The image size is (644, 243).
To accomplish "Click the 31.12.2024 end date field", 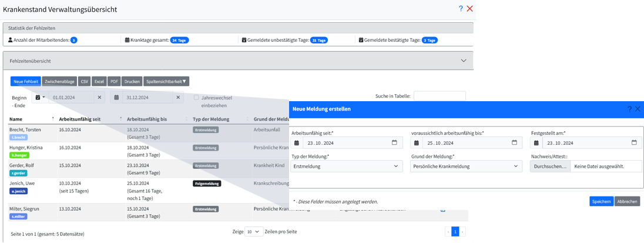I will pos(147,98).
